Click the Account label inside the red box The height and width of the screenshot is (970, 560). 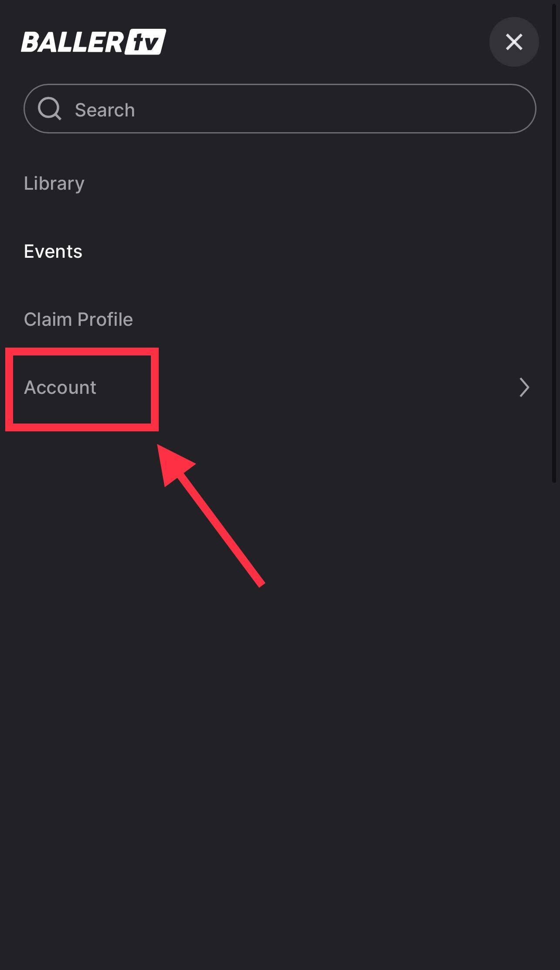(x=60, y=387)
